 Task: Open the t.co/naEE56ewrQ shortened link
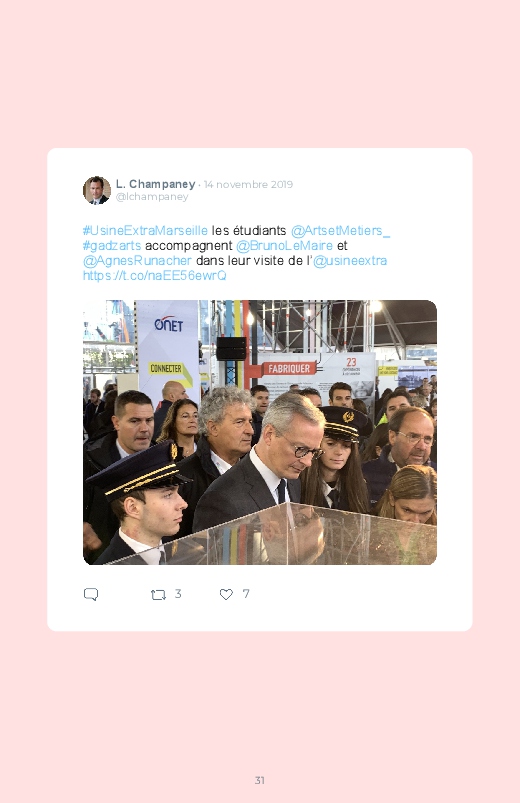pyautogui.click(x=155, y=276)
